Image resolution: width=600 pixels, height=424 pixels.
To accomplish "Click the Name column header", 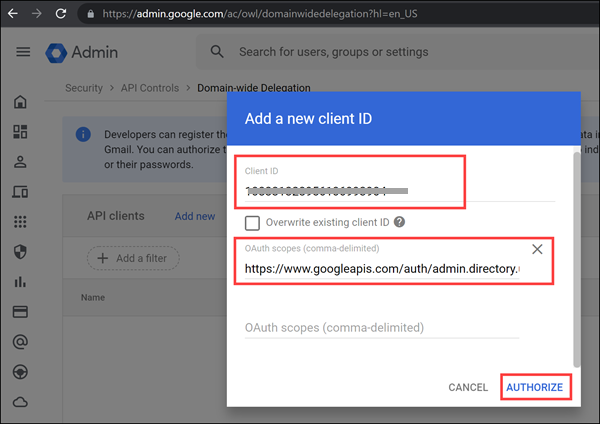I will pos(93,297).
